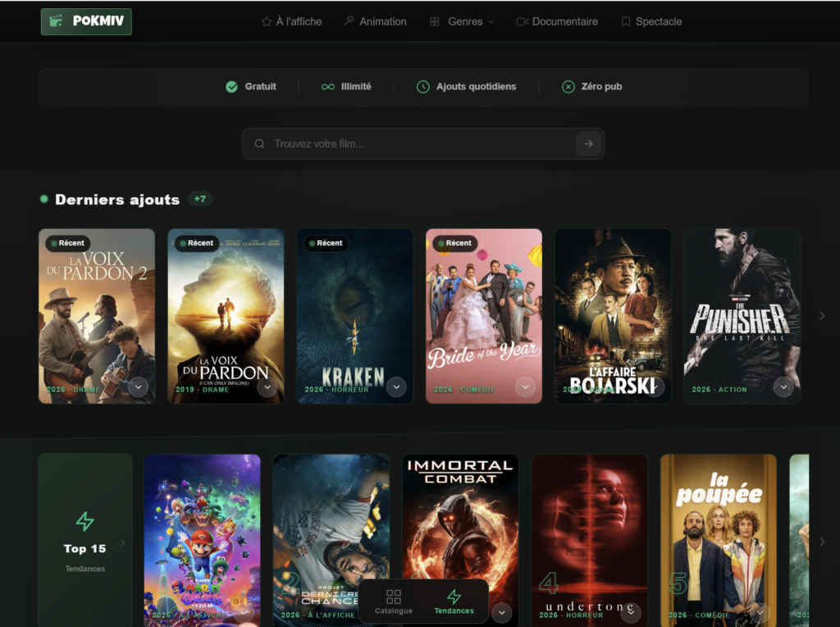Expand details on the Kraken card
Image resolution: width=840 pixels, height=627 pixels.
396,387
